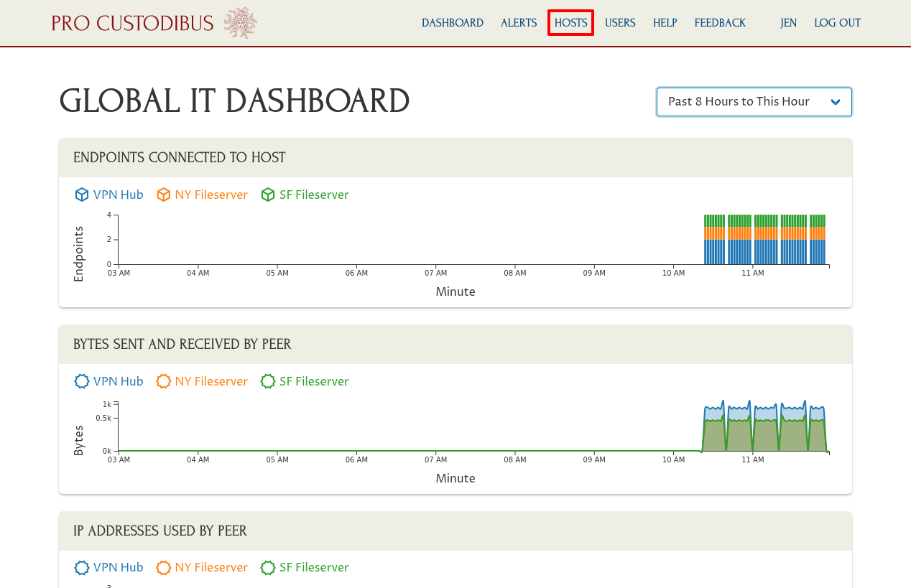The width and height of the screenshot is (911, 588).
Task: Click the VPN Hub peer icon in IP Addresses legend
Action: 82,567
